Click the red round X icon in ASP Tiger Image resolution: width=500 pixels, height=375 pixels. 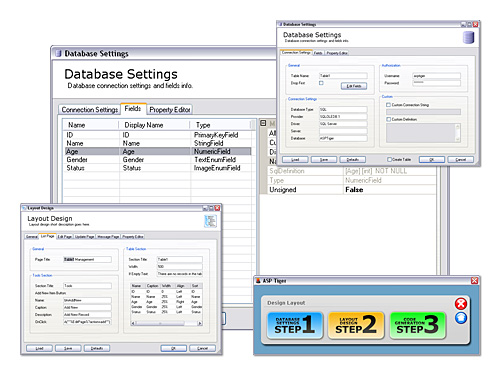pyautogui.click(x=461, y=304)
